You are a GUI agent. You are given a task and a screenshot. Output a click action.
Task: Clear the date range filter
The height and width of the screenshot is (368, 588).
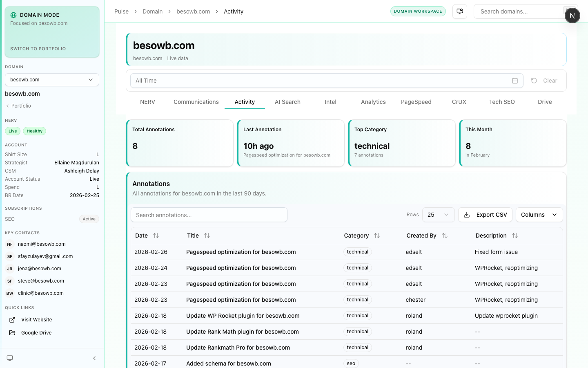pos(545,81)
